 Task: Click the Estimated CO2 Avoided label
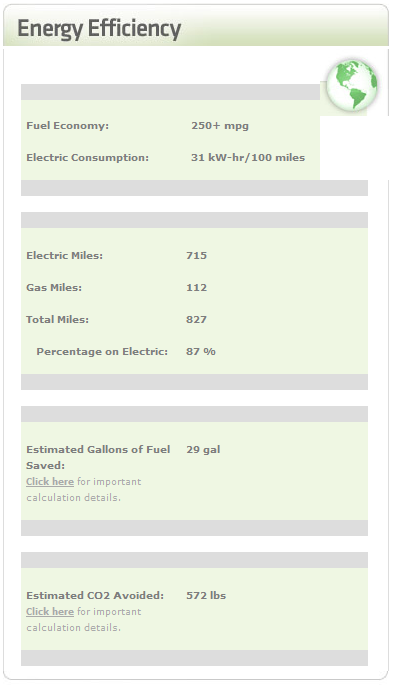click(95, 595)
